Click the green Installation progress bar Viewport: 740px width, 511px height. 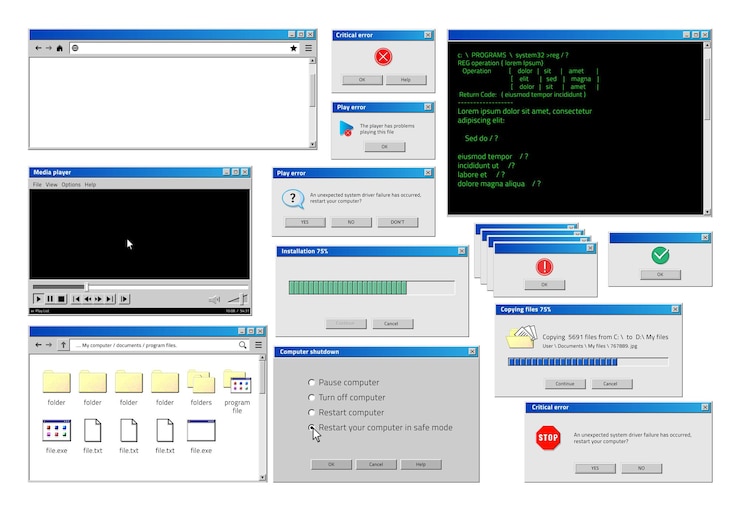(x=372, y=287)
